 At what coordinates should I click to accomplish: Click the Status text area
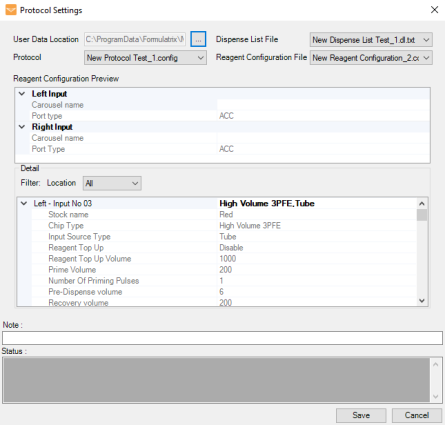216,380
